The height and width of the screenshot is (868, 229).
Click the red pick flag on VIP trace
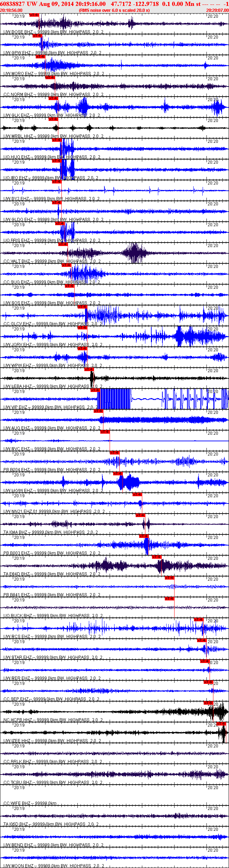coord(95,390)
